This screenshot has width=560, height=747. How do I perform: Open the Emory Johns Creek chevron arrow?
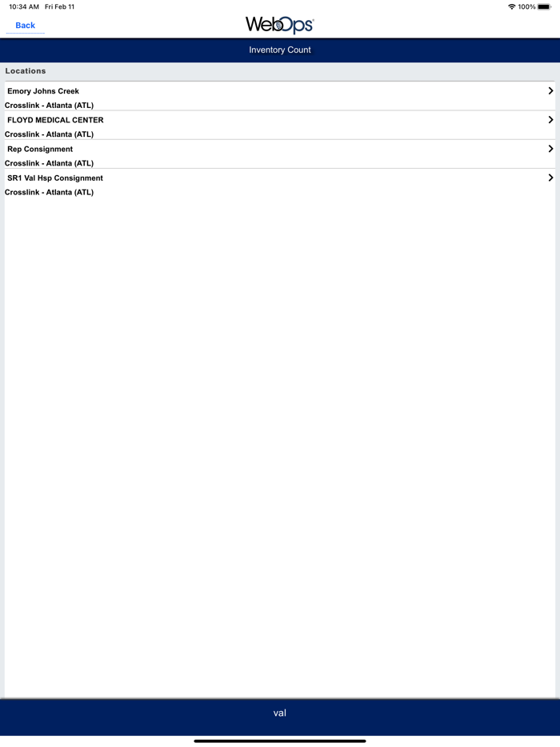pos(550,90)
